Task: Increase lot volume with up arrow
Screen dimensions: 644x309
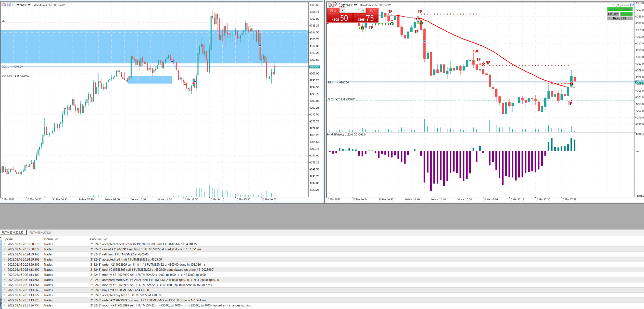Action: click(x=363, y=10)
